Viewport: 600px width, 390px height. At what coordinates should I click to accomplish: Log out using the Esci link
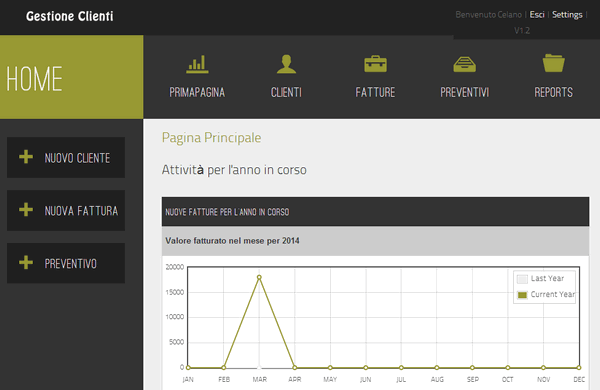click(537, 15)
